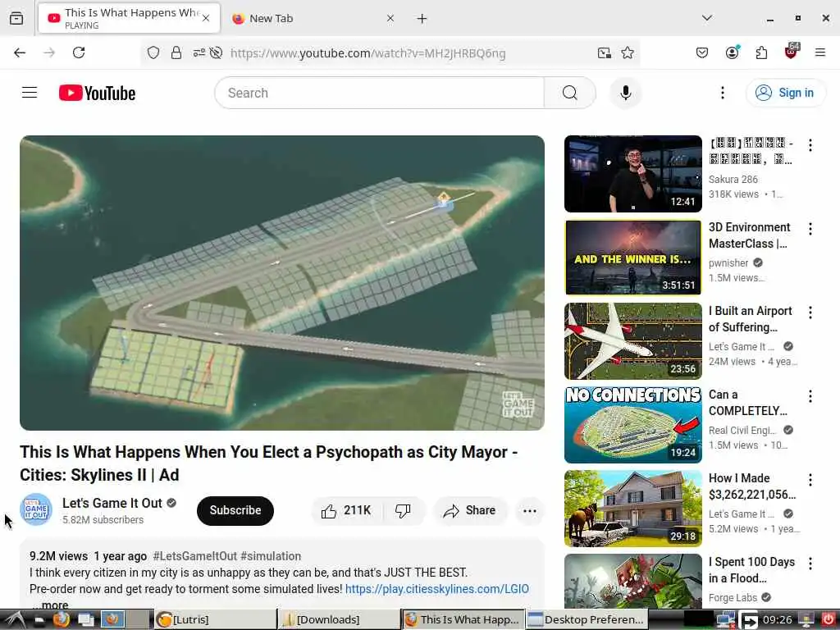Switch to Downloads taskbar window
The image size is (840, 630).
click(339, 619)
